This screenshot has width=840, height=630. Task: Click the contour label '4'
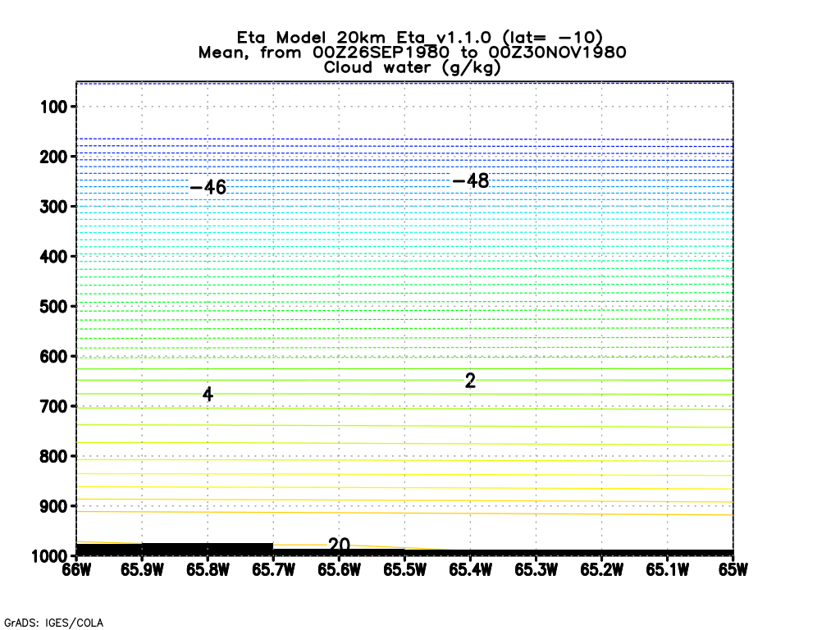click(x=208, y=395)
